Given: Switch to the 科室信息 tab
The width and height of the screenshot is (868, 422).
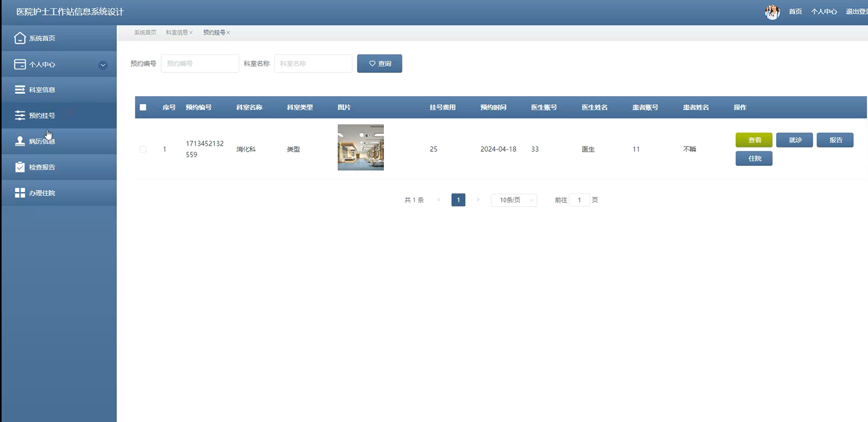Looking at the screenshot, I should [x=177, y=32].
